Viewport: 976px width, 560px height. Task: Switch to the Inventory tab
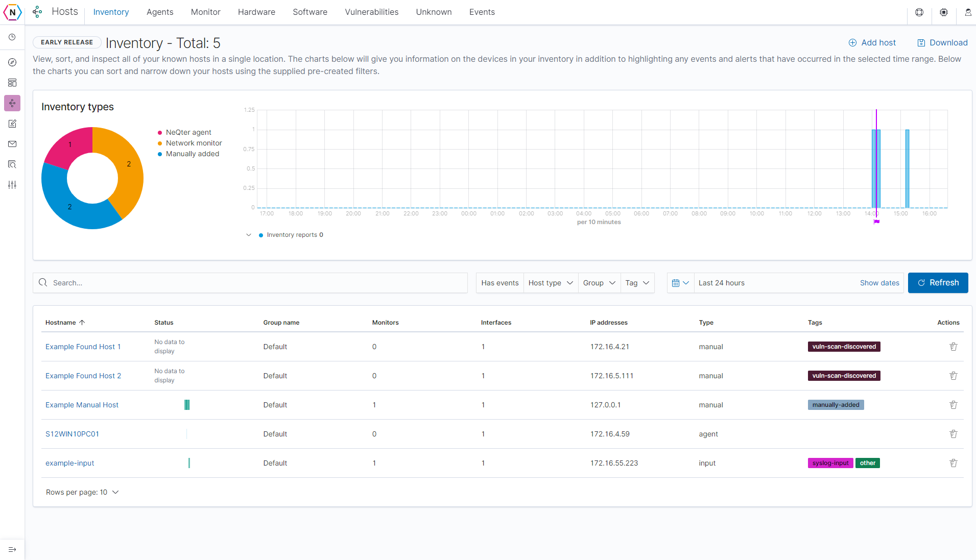click(111, 12)
